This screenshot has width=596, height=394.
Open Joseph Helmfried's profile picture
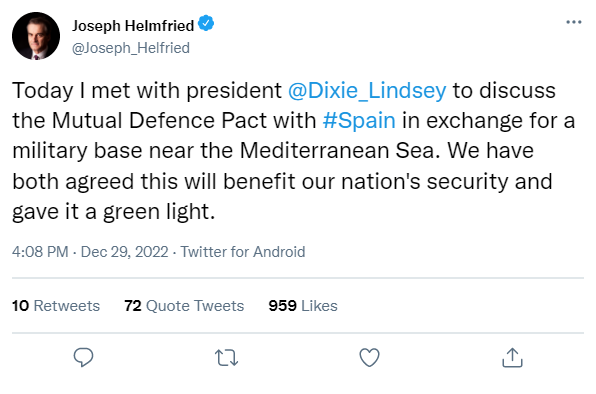tap(36, 36)
